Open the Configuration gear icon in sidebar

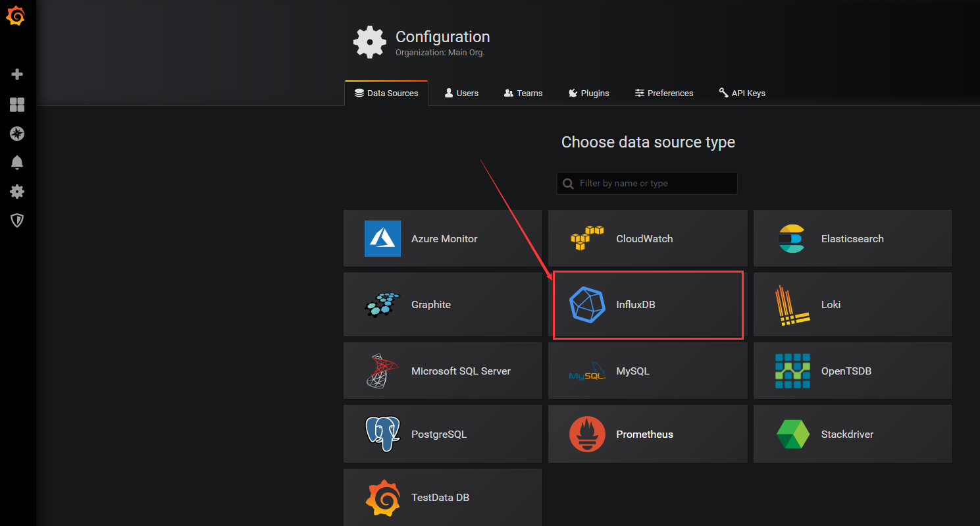(x=17, y=192)
